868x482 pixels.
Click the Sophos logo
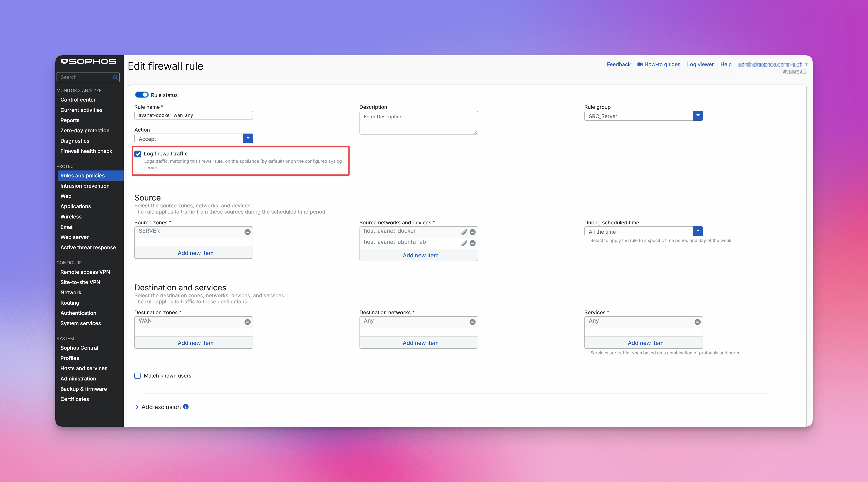pyautogui.click(x=88, y=61)
